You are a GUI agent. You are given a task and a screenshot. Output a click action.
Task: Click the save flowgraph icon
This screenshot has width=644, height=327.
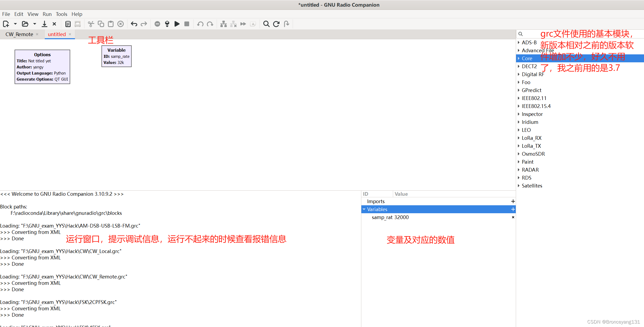[x=45, y=24]
